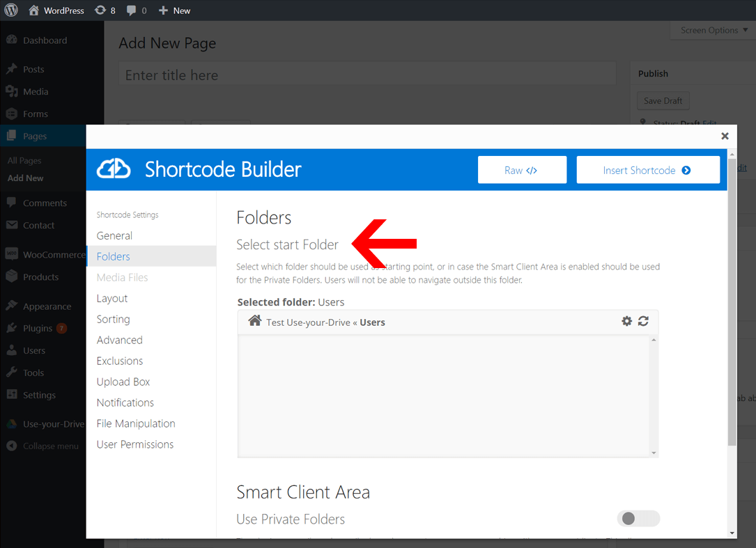
Task: Click the Comments bubble icon in sidebar
Action: point(12,203)
